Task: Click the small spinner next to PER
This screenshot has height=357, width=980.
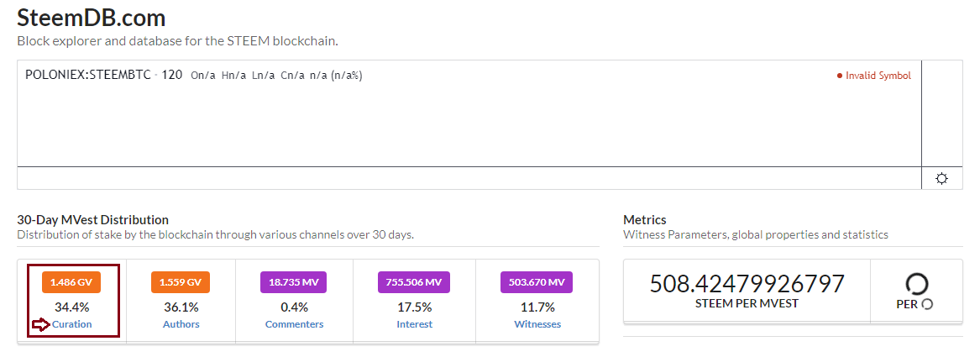Action: [x=927, y=304]
